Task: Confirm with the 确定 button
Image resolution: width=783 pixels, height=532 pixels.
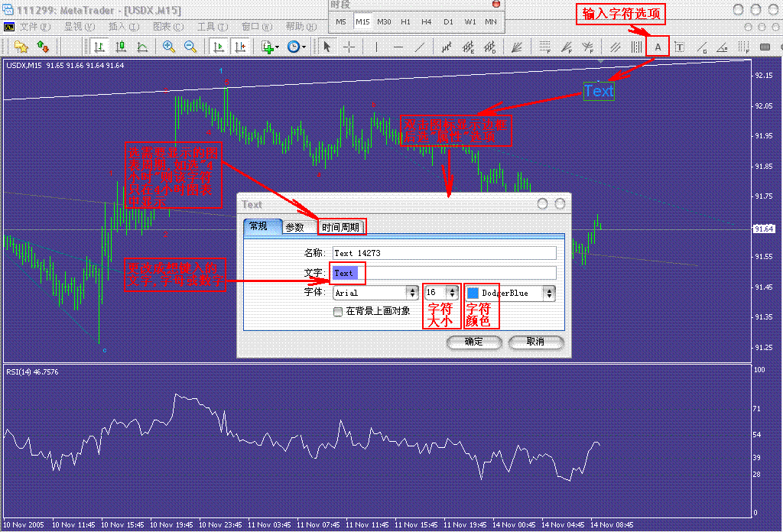Action: 474,342
